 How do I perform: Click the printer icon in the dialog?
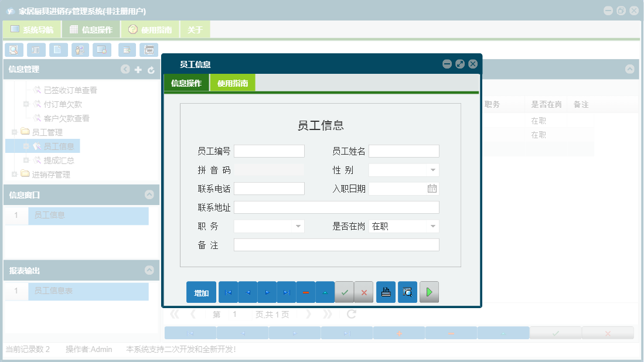(x=386, y=292)
